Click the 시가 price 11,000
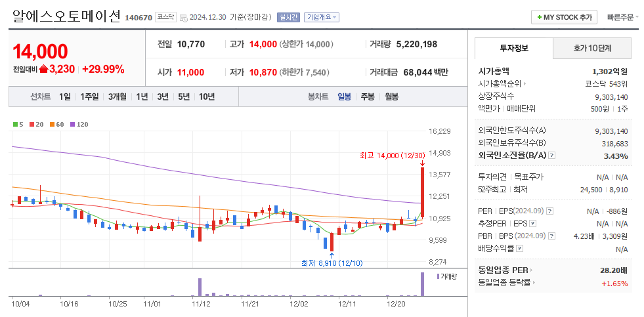The width and height of the screenshot is (644, 317). coord(190,73)
